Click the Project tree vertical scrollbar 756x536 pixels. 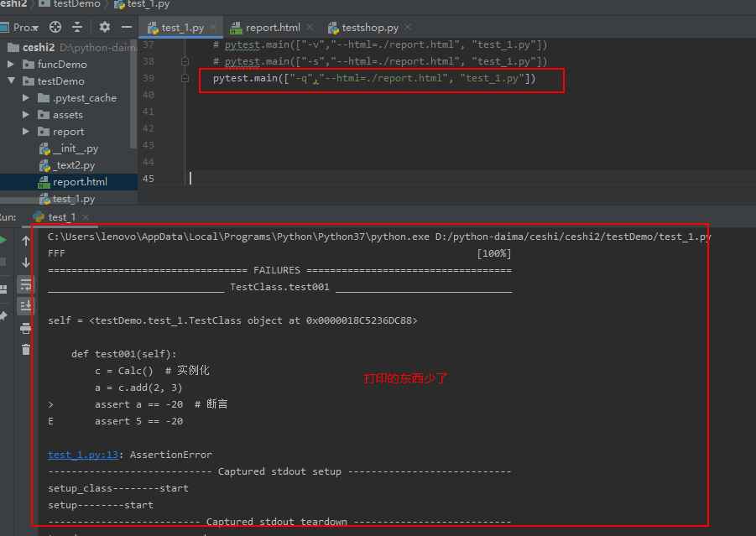click(133, 94)
